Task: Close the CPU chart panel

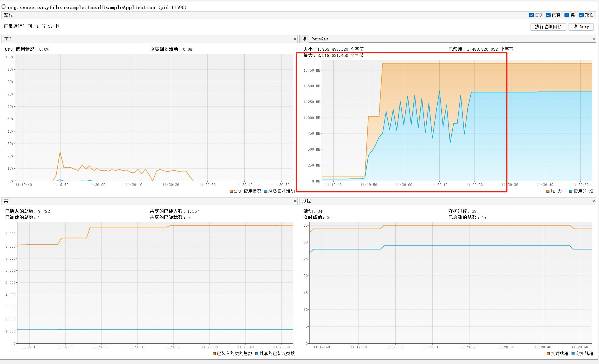Action: point(295,39)
